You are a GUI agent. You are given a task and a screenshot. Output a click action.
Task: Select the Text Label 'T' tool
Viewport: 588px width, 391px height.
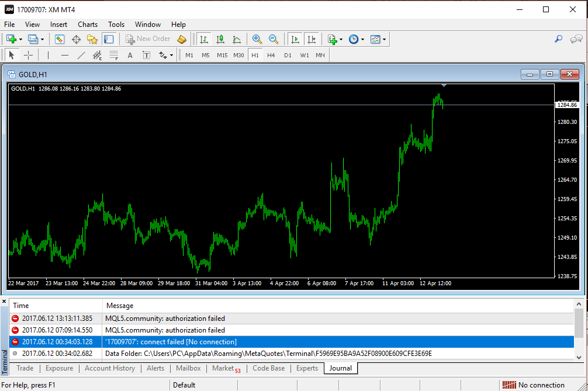(147, 55)
